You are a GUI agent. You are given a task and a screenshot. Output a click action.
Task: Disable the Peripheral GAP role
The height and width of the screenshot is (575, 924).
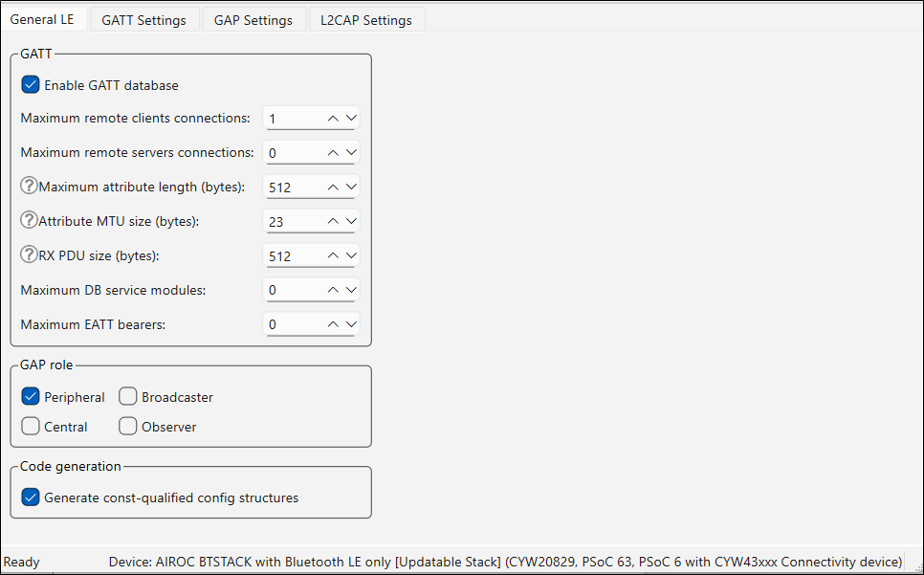(x=31, y=397)
